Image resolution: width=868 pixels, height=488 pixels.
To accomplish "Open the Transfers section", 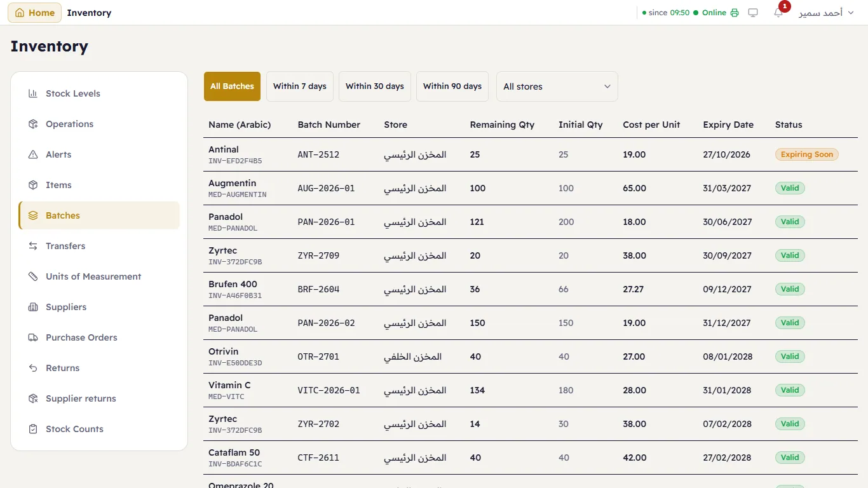I will [x=99, y=246].
